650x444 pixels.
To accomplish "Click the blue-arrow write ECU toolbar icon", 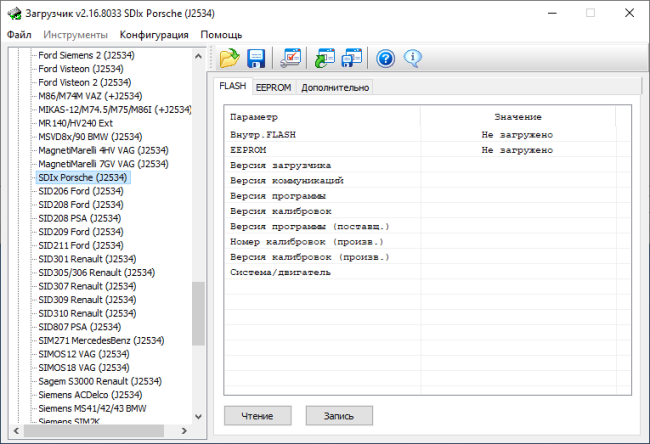I will pyautogui.click(x=352, y=58).
